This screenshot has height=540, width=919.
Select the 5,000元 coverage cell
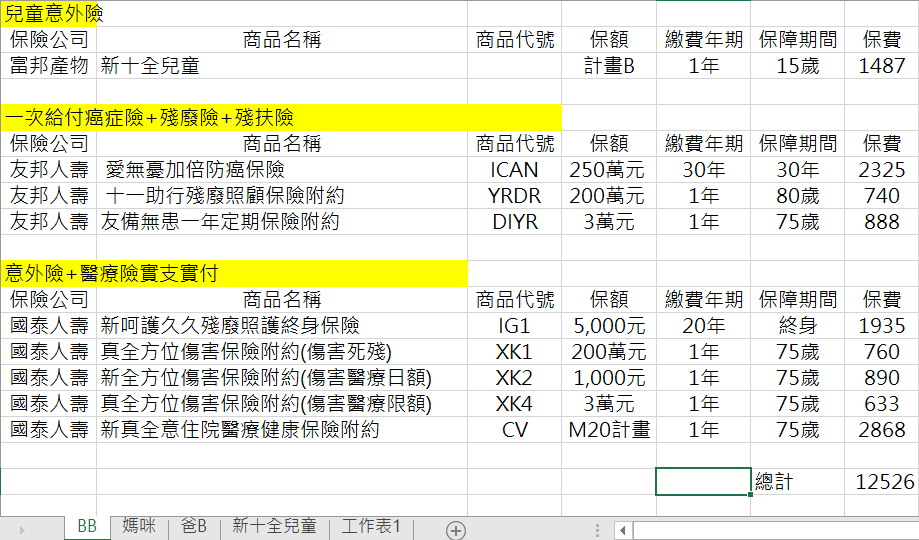coord(609,325)
